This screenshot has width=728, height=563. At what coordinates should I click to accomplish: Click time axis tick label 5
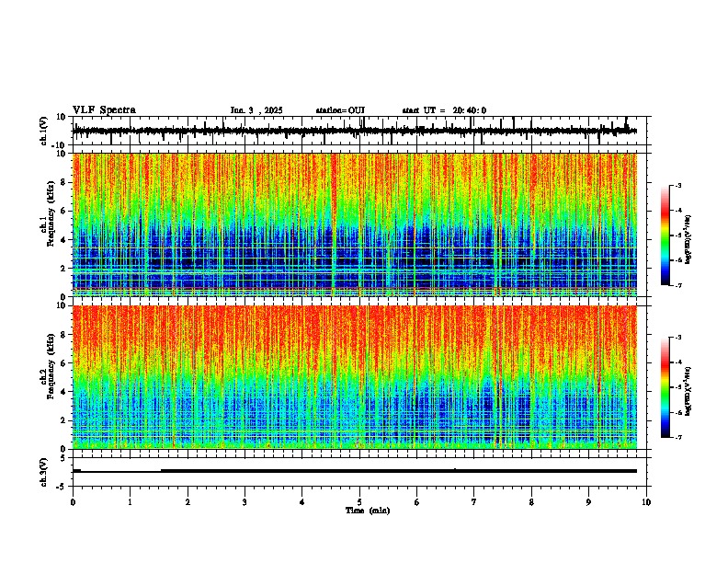click(x=359, y=502)
